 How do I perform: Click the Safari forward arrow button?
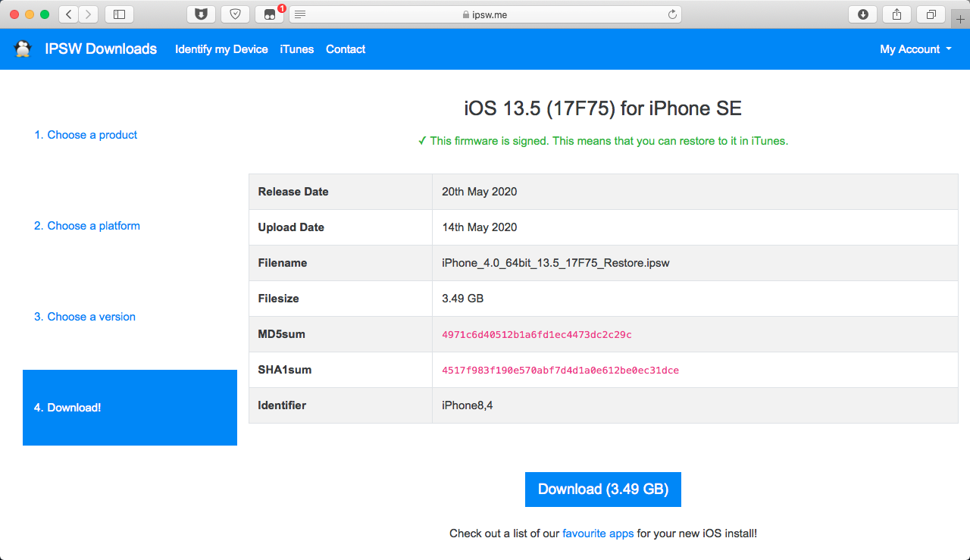click(x=89, y=14)
